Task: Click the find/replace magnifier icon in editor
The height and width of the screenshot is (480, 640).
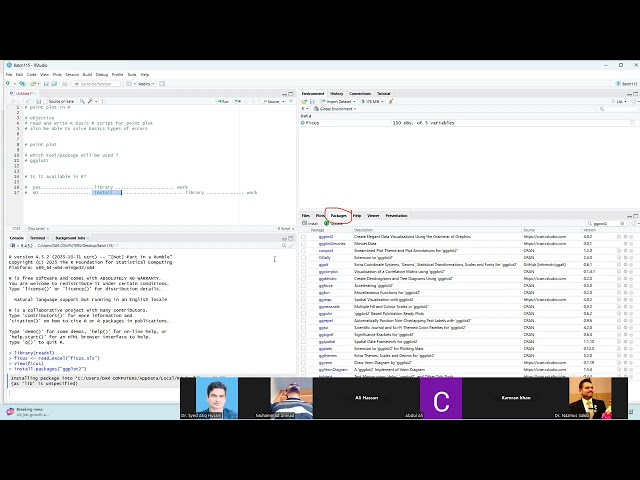Action: (x=81, y=101)
